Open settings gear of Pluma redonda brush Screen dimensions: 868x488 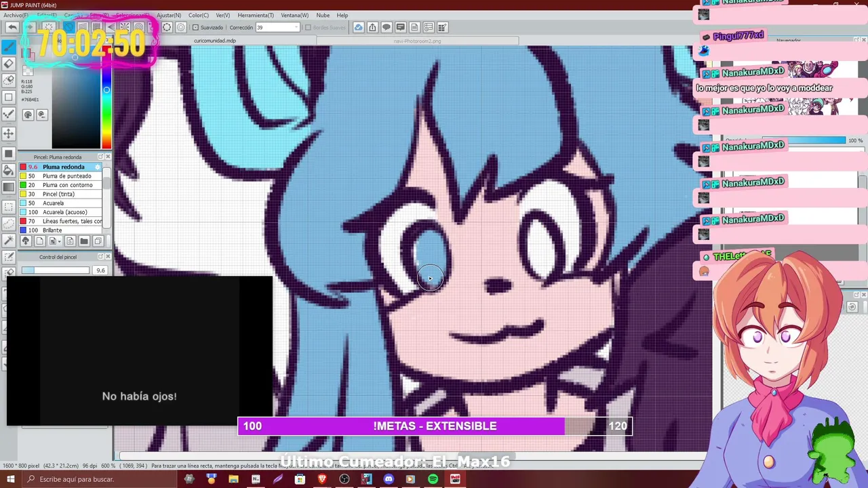(x=98, y=167)
